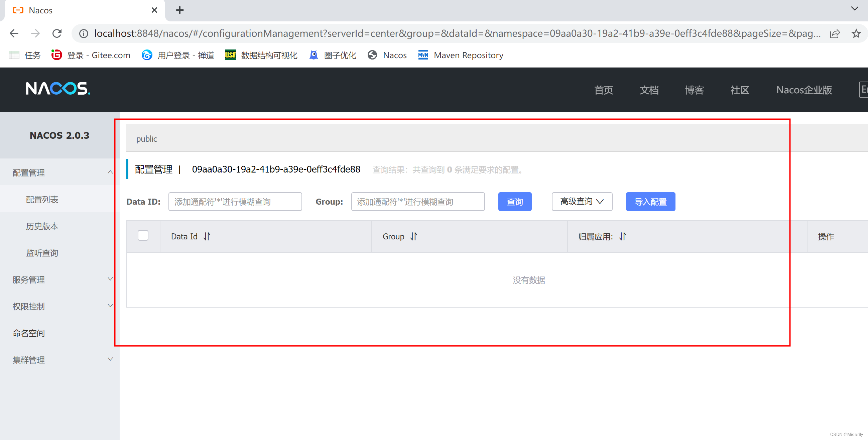
Task: Open the 任务 bookmark
Action: (25, 55)
